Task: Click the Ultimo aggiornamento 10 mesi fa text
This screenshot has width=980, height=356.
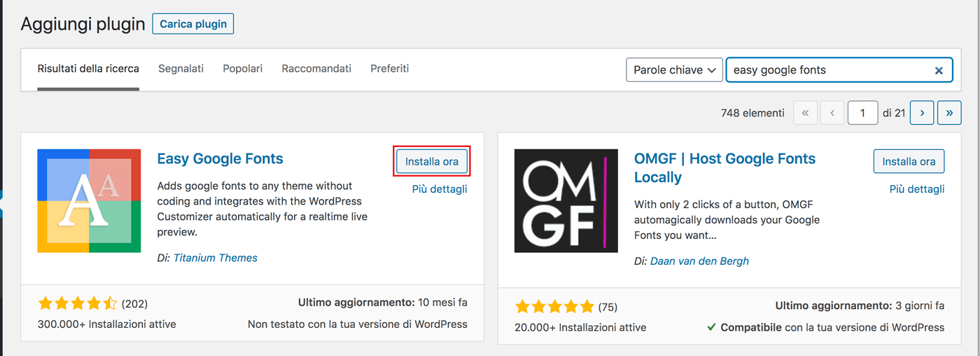Action: click(x=383, y=303)
